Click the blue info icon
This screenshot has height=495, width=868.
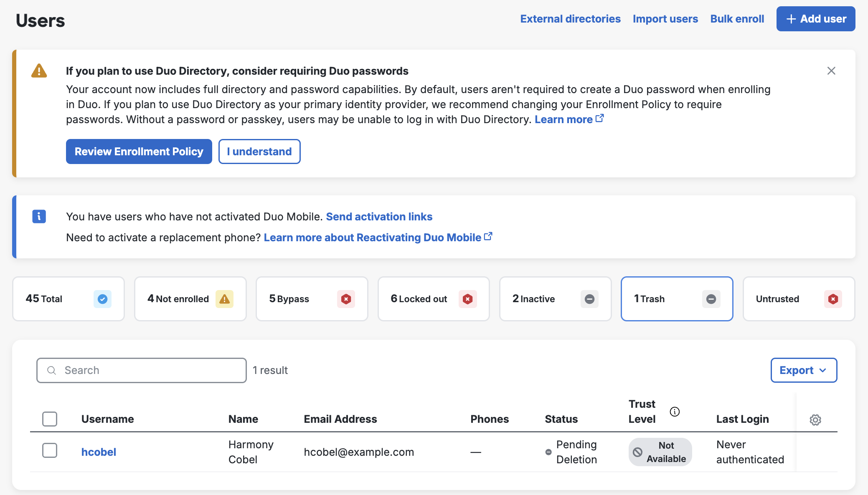click(39, 216)
